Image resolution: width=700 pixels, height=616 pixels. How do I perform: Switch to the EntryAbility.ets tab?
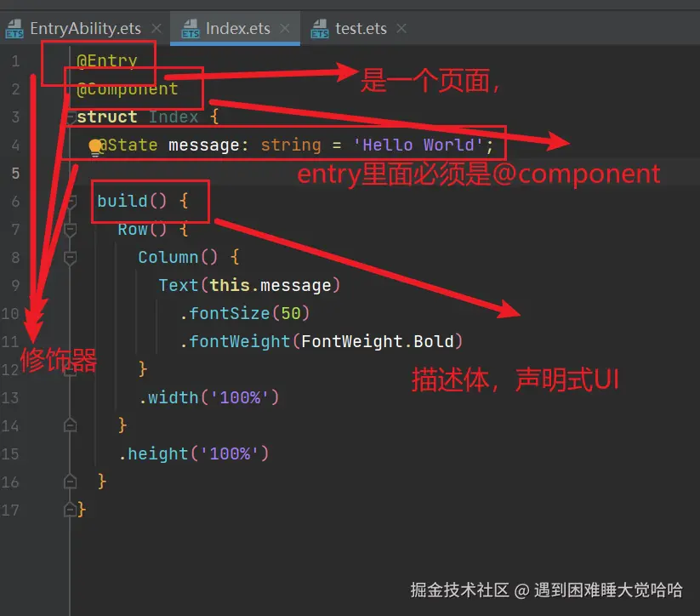tap(85, 28)
